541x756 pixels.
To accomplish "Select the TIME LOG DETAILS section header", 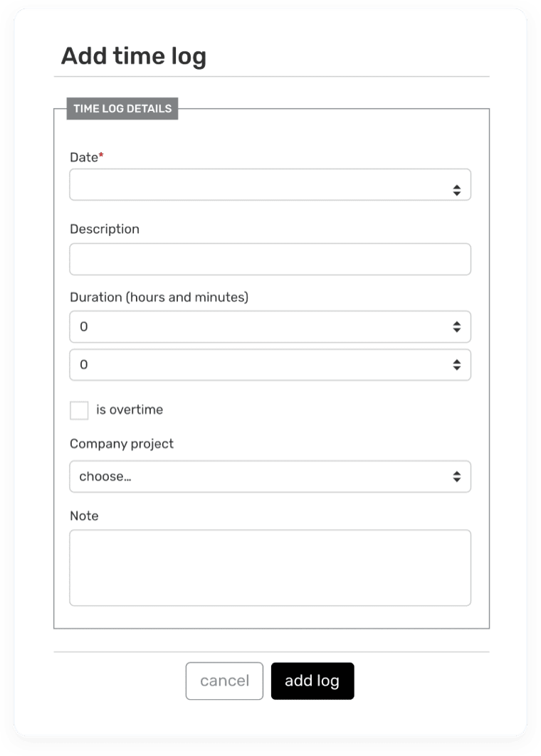I will pyautogui.click(x=122, y=109).
